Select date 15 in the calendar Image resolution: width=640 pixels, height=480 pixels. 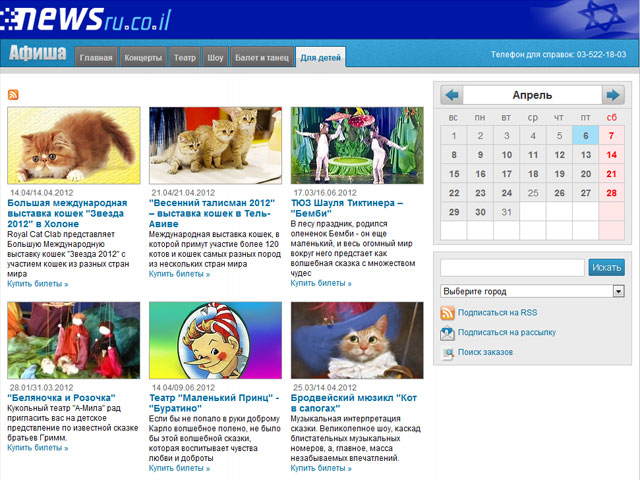[454, 174]
